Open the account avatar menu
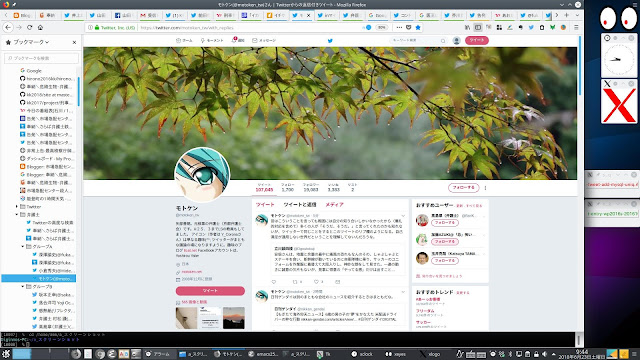640x360 pixels. pos(457,40)
